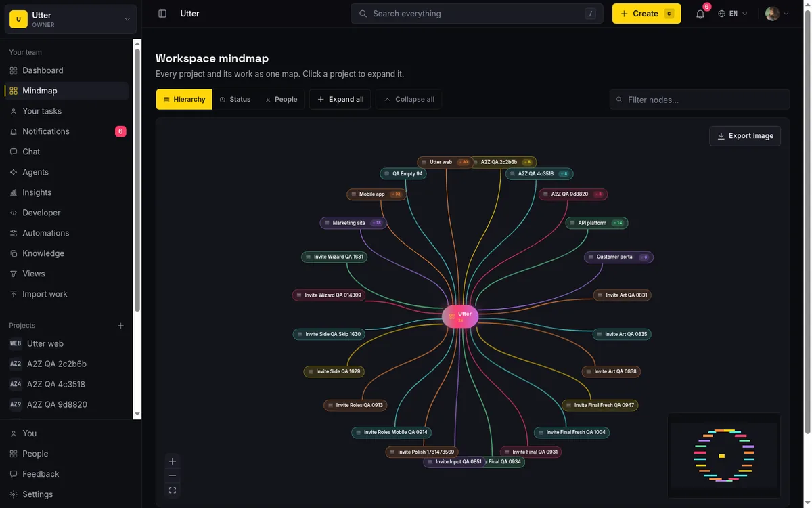Image resolution: width=812 pixels, height=508 pixels.
Task: Select Mindmap sidebar item
Action: [66, 91]
